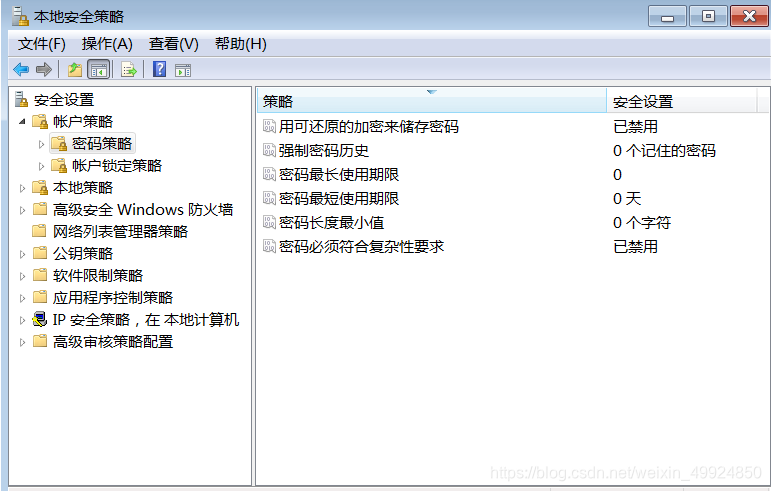This screenshot has height=491, width=771.
Task: Sort by the 策略 column header
Action: [x=432, y=101]
